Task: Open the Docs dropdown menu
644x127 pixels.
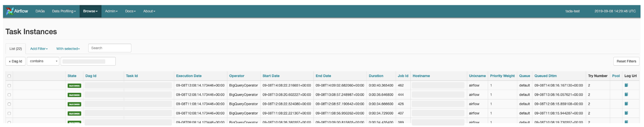Action: click(130, 11)
